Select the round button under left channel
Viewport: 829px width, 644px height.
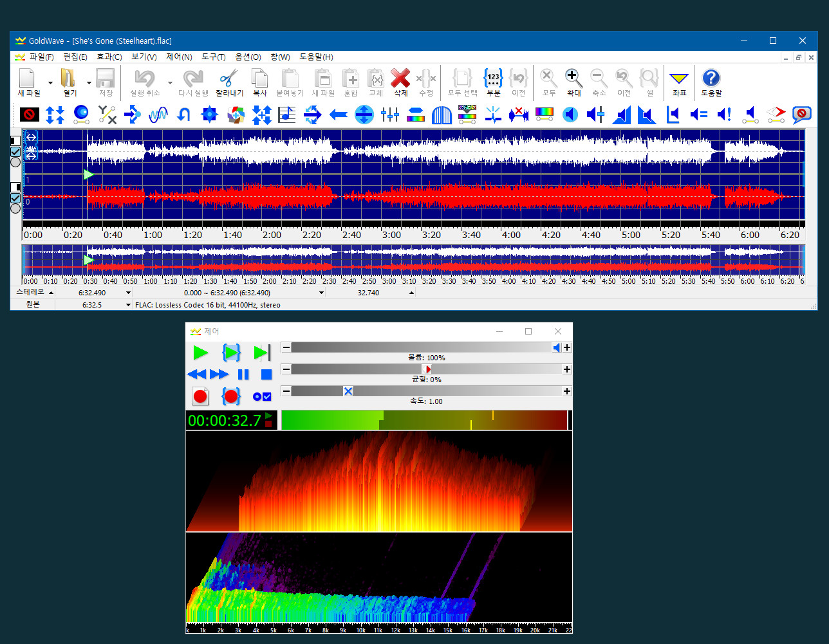click(15, 162)
